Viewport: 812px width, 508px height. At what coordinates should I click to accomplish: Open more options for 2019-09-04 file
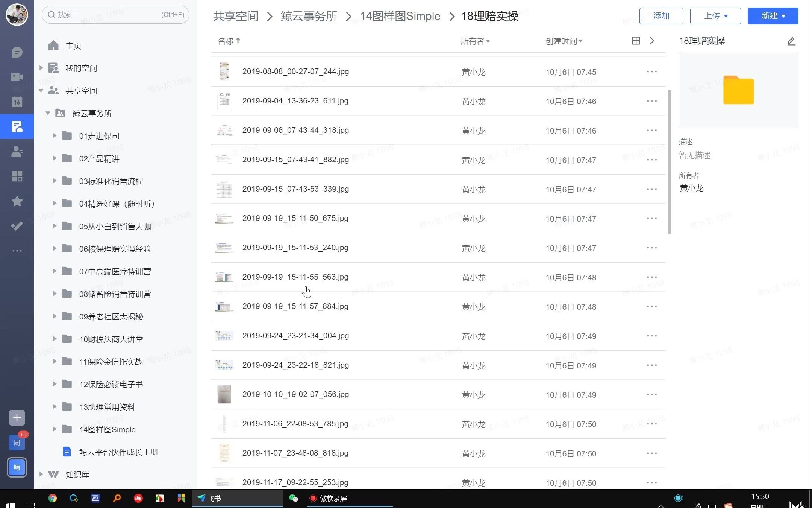(x=651, y=101)
